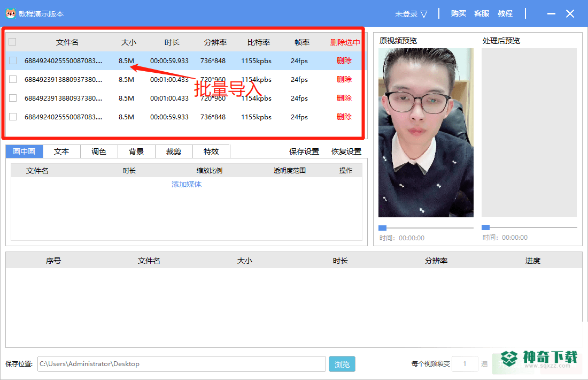Click the 每个视频裂变 count input field
588x380 pixels.
pyautogui.click(x=465, y=364)
